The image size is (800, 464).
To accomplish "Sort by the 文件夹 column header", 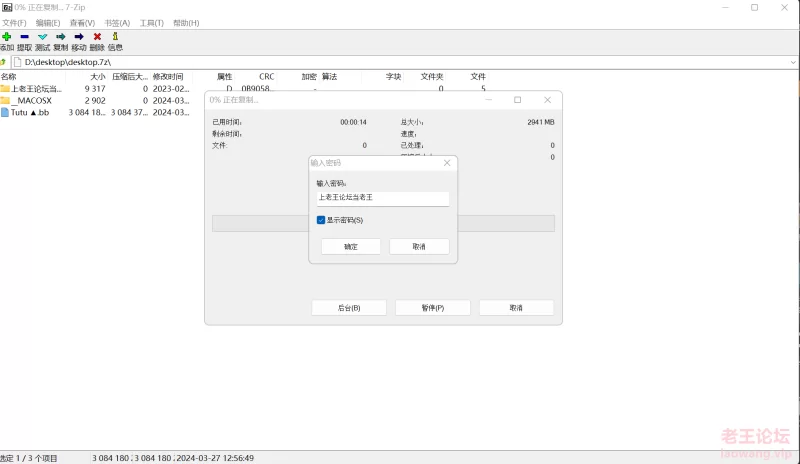I will point(432,77).
